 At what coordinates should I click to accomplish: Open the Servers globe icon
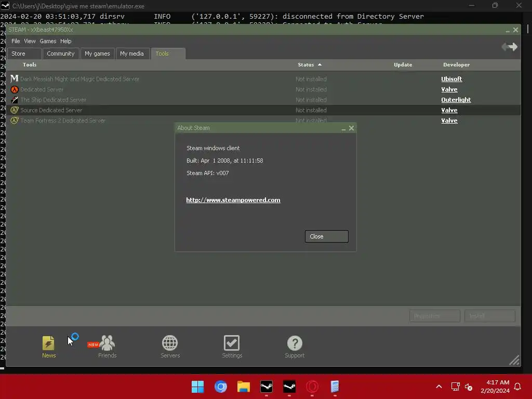click(170, 343)
